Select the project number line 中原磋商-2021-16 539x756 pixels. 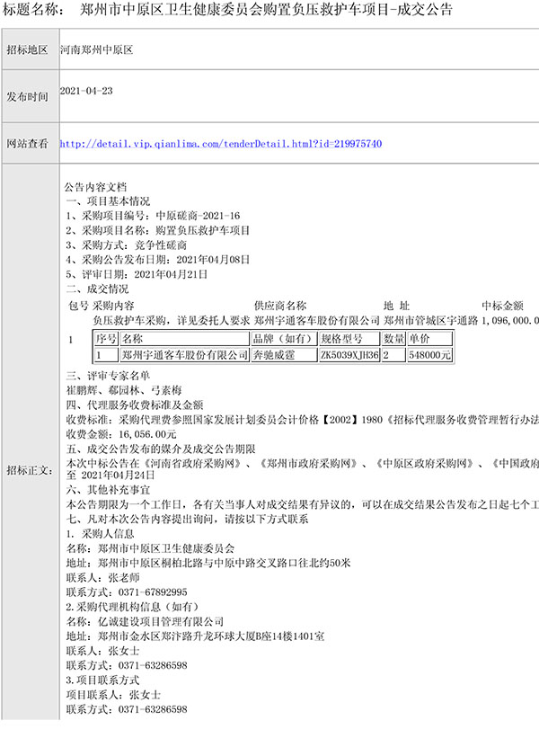(x=154, y=216)
